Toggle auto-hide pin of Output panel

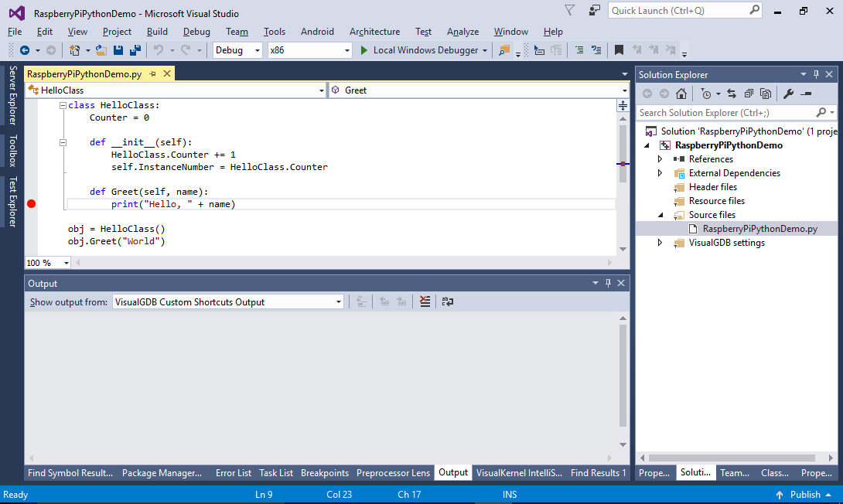point(608,283)
